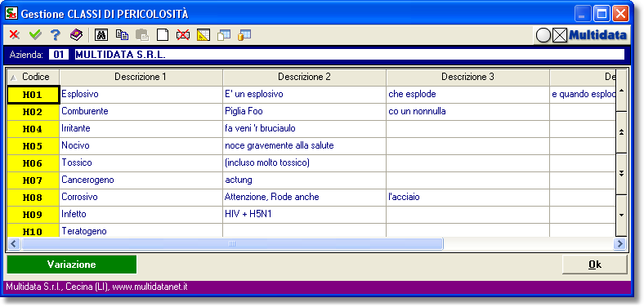Click horizontal scrollbar right arrow
Viewport: 644px width, 307px height.
(x=619, y=244)
